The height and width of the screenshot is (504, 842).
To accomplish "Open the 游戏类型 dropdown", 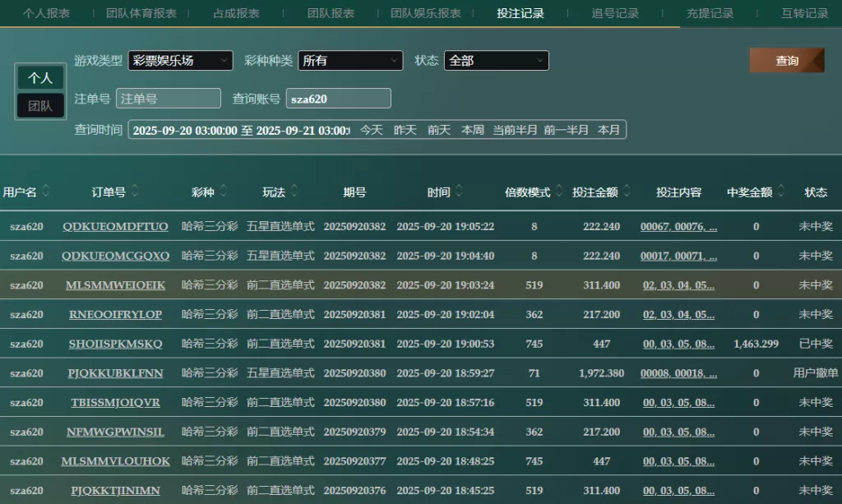I will coord(180,61).
